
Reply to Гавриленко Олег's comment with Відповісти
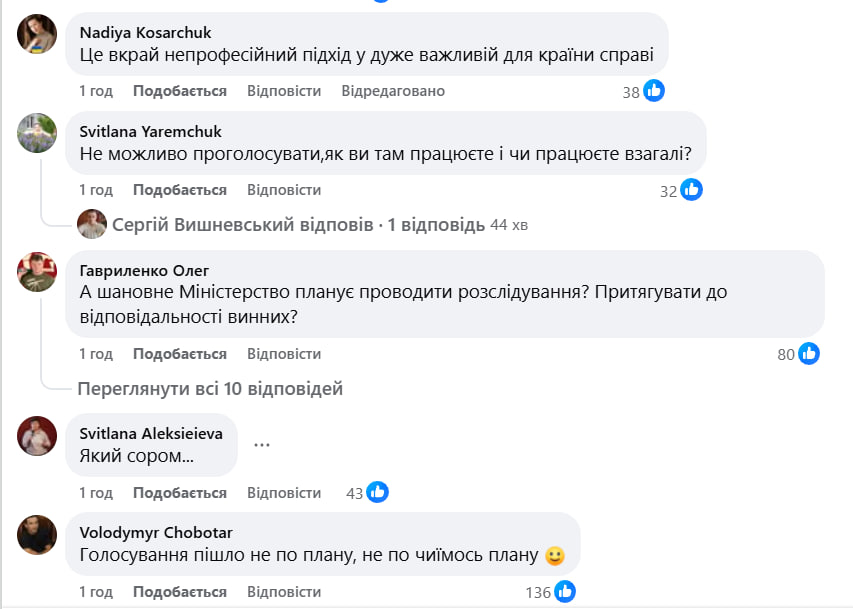pyautogui.click(x=284, y=354)
